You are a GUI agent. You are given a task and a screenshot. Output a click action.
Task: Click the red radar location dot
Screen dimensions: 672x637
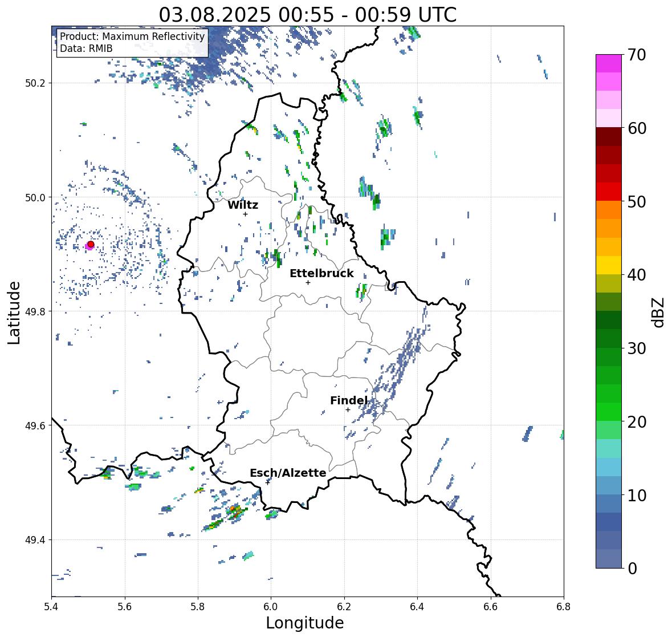pyautogui.click(x=91, y=244)
